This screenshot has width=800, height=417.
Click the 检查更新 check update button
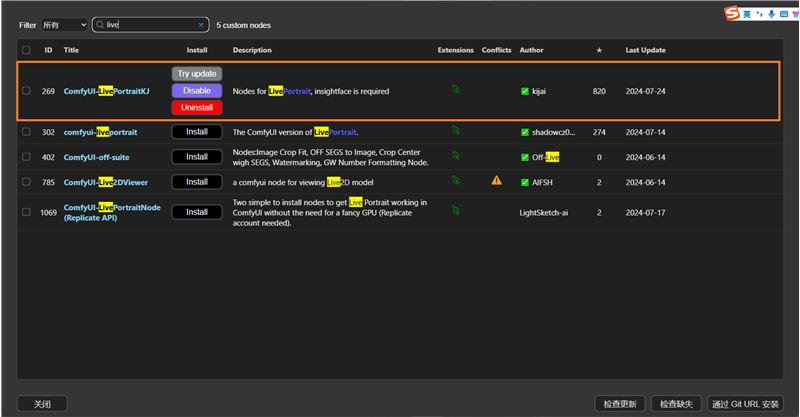[x=620, y=404]
